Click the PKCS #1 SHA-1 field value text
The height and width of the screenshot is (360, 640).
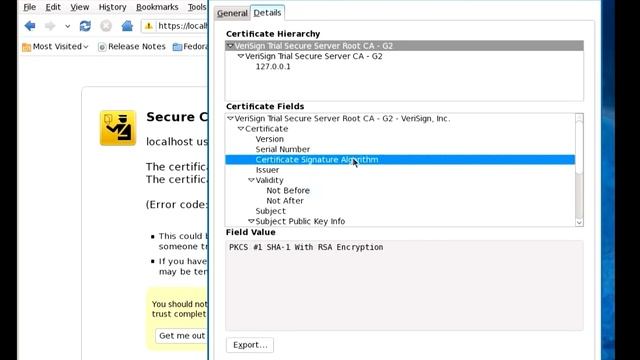(306, 247)
